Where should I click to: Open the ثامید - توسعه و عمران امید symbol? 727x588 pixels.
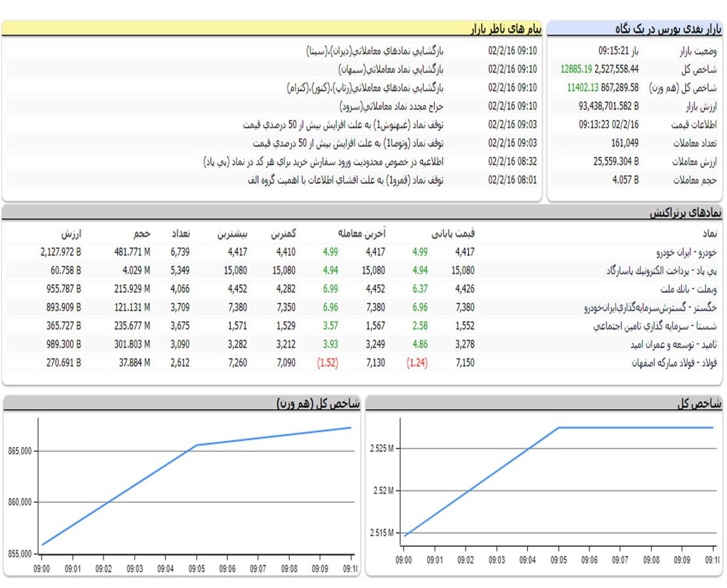tap(674, 345)
